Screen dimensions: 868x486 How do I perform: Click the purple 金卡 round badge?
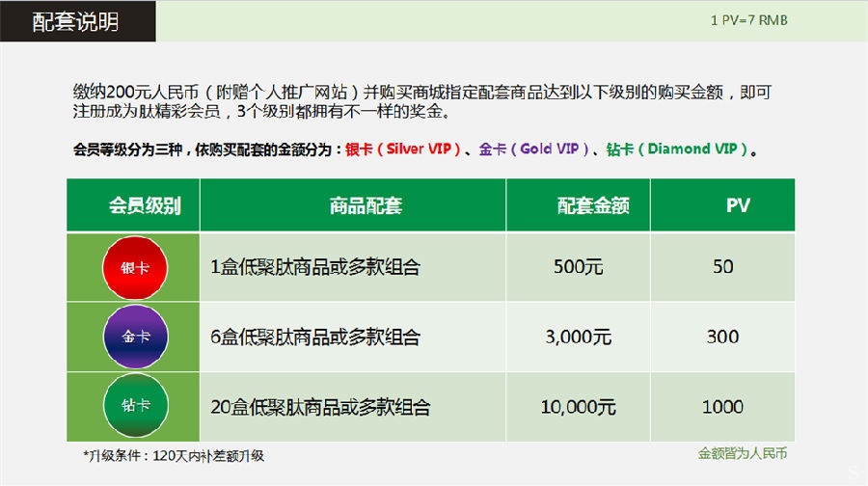coord(134,337)
